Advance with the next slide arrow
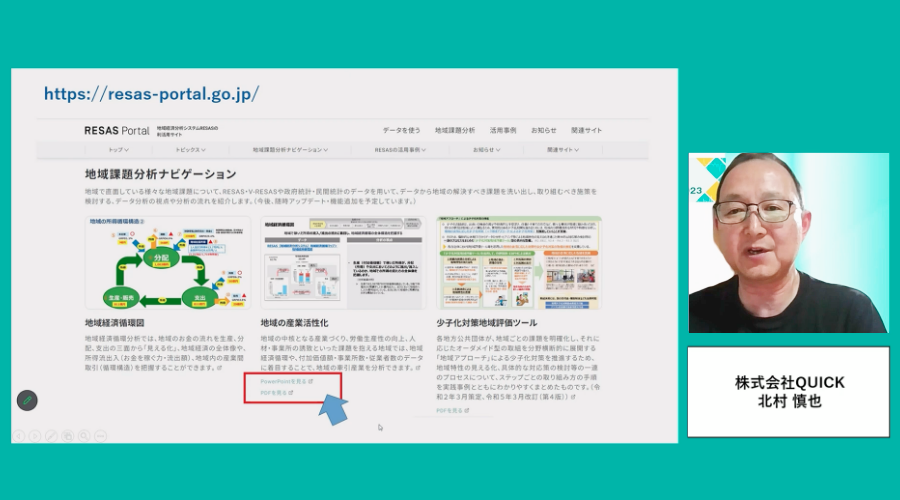Viewport: 900px width, 500px height. point(35,436)
